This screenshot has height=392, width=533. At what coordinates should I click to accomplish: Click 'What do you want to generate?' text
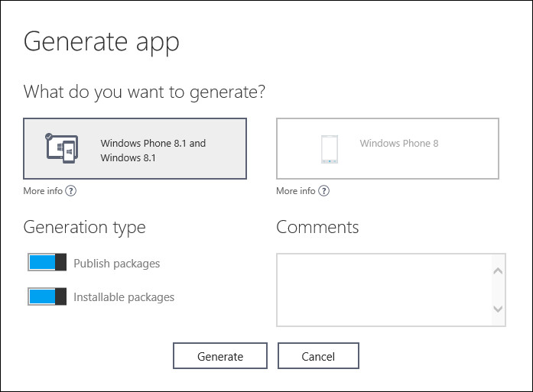pyautogui.click(x=144, y=92)
